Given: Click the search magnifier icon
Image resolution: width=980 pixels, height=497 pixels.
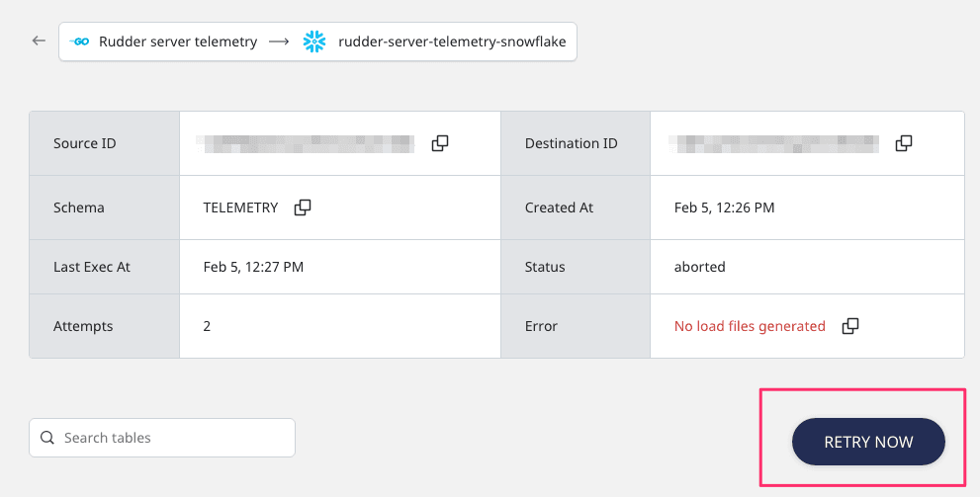Looking at the screenshot, I should point(46,438).
